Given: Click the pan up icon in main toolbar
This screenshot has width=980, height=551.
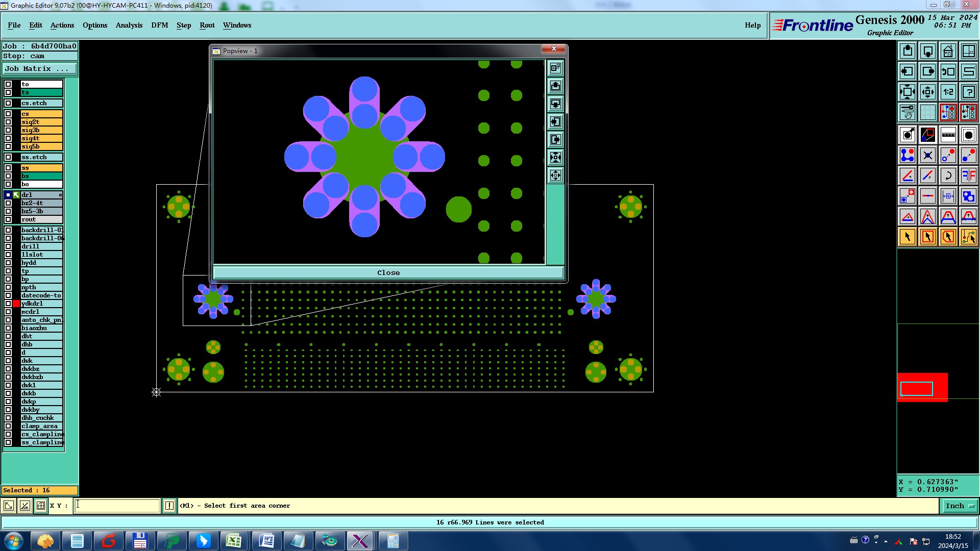Looking at the screenshot, I should [908, 51].
